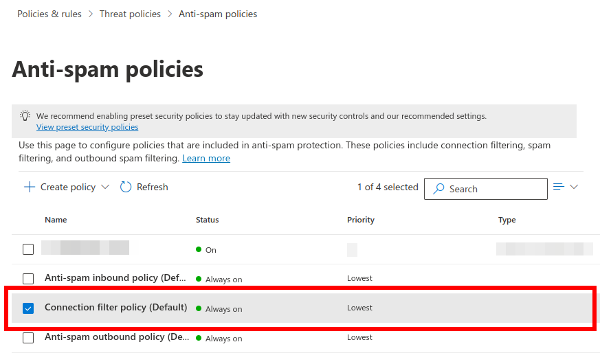Click Always on status for outbound policy
Viewport: 600px width, 364px height.
tap(219, 339)
